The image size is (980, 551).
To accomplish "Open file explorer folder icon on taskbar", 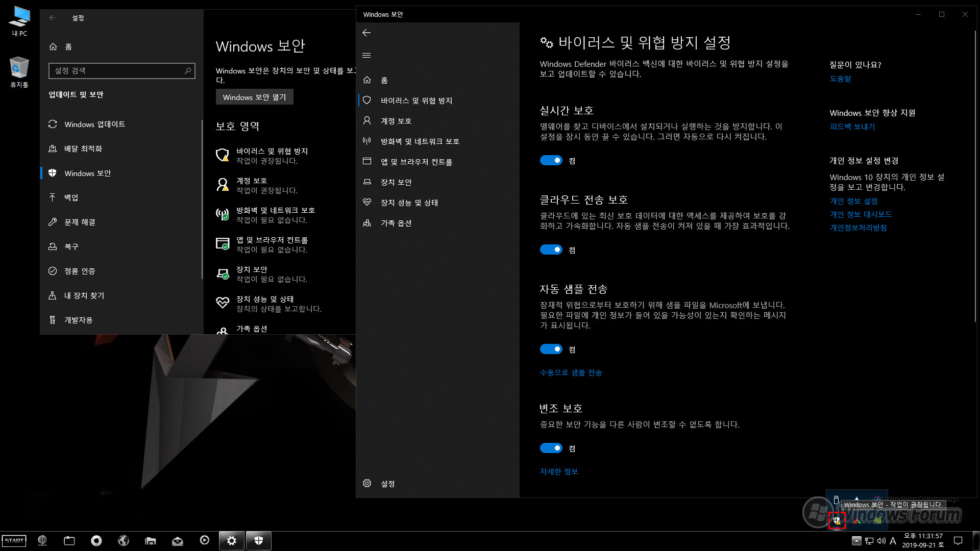I will coord(151,541).
